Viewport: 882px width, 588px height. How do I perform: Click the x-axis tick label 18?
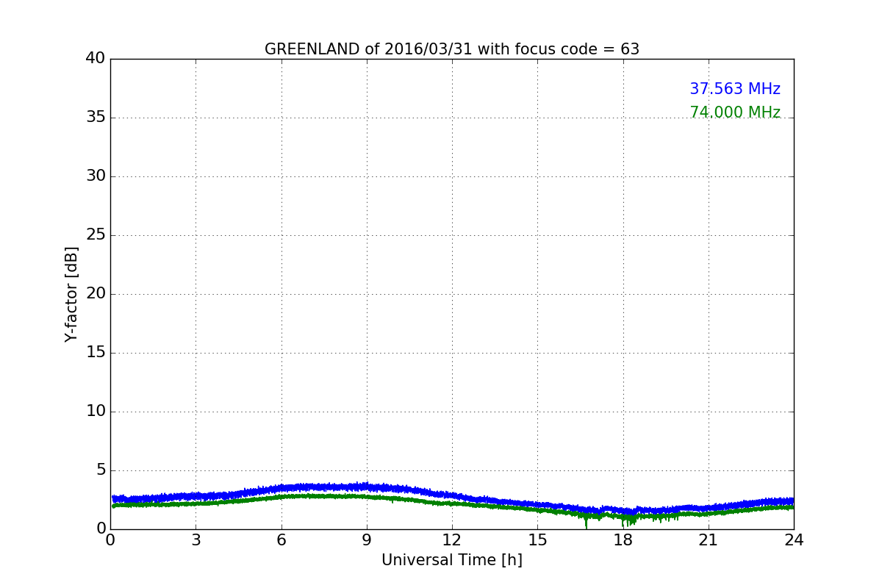(623, 539)
